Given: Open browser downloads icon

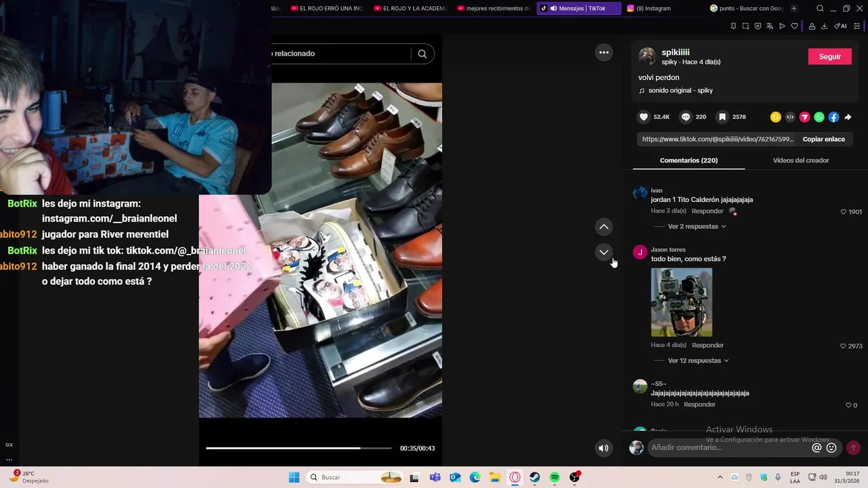Looking at the screenshot, I should coord(824,26).
